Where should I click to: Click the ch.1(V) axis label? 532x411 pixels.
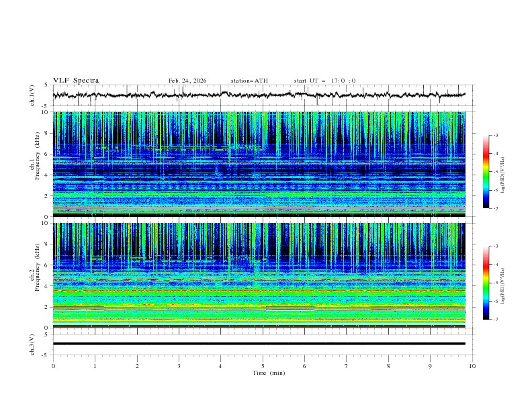click(32, 95)
